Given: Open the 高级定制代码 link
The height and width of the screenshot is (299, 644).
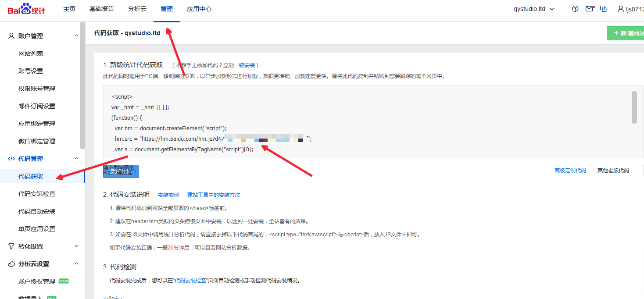Looking at the screenshot, I should (570, 171).
